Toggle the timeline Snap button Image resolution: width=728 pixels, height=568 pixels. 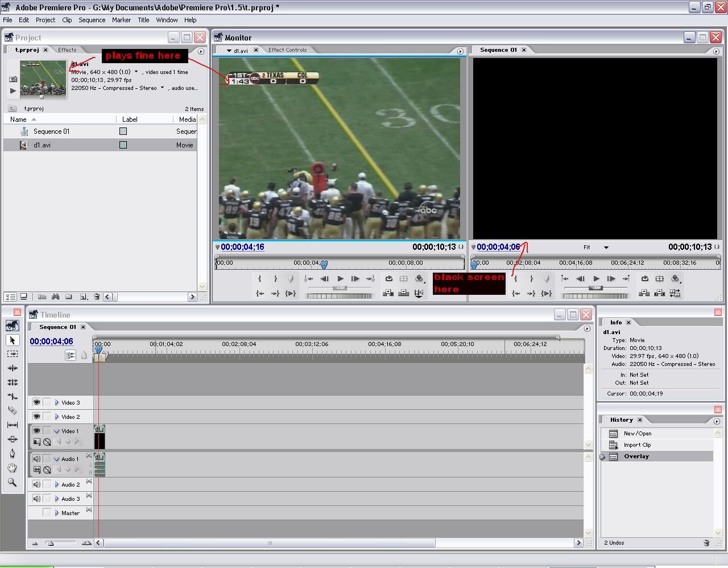(71, 355)
